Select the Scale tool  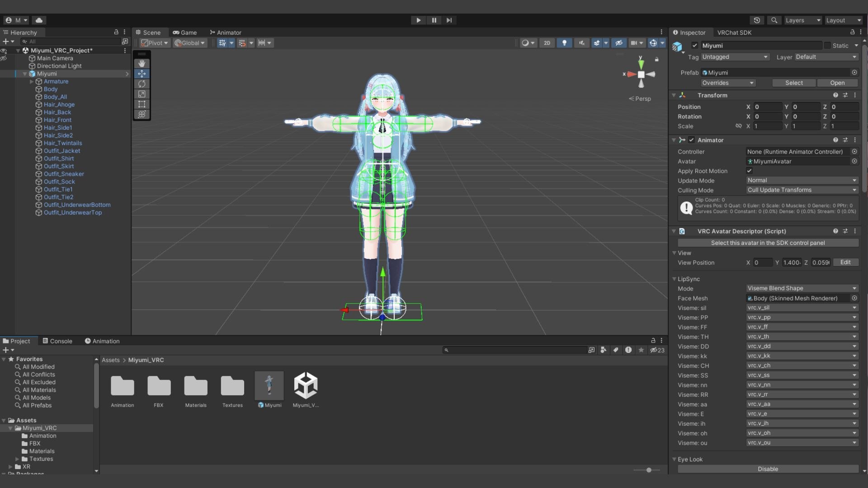click(142, 94)
